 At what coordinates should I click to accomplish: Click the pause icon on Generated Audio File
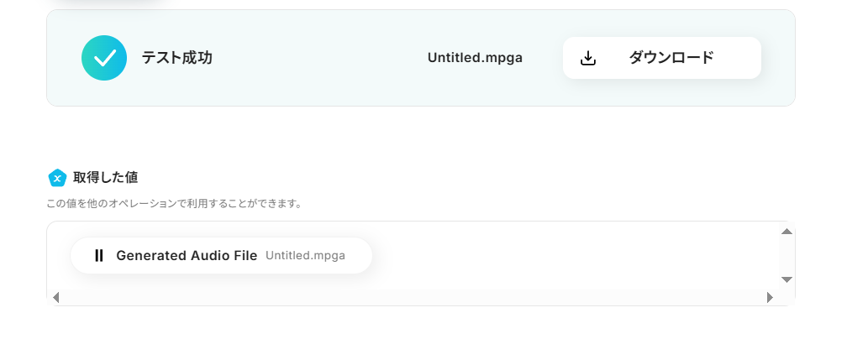coord(99,256)
